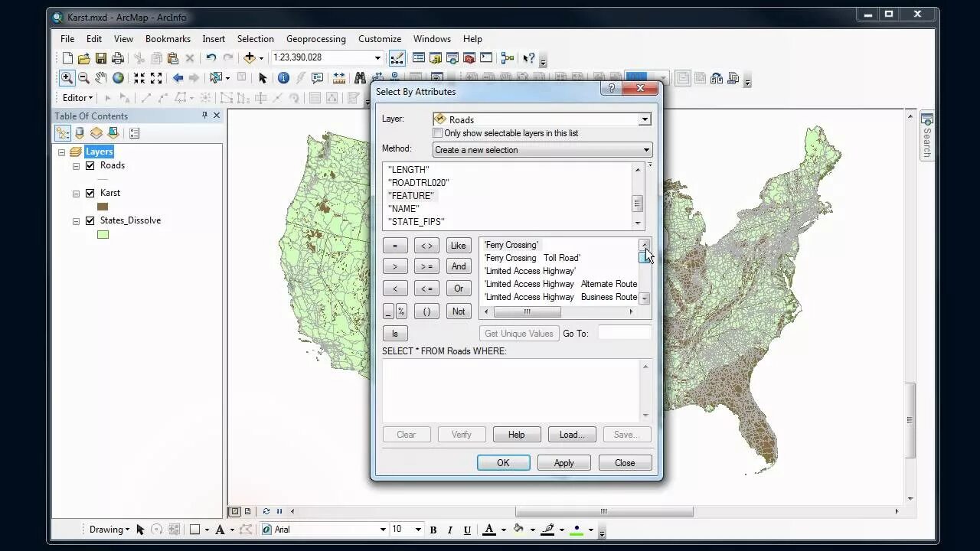The height and width of the screenshot is (551, 980).
Task: Click the Print icon in Standard toolbar
Action: [x=118, y=58]
